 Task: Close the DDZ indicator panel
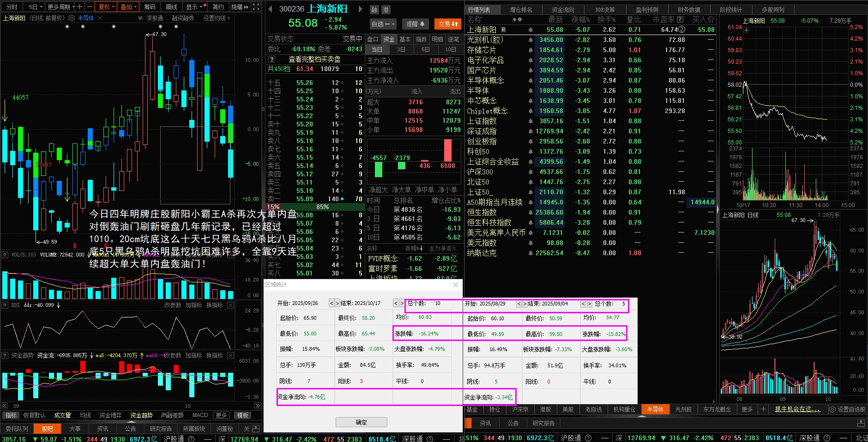[x=230, y=305]
